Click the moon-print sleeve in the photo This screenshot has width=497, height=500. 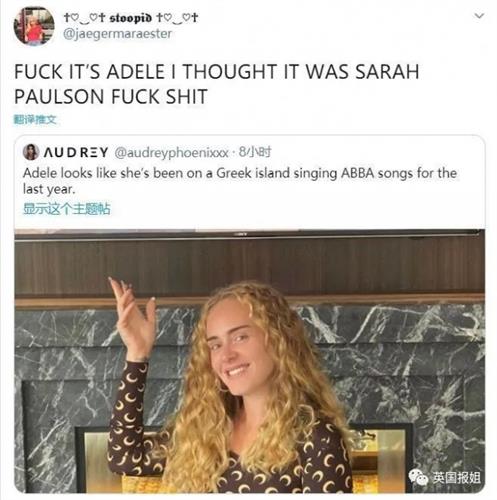point(128,417)
